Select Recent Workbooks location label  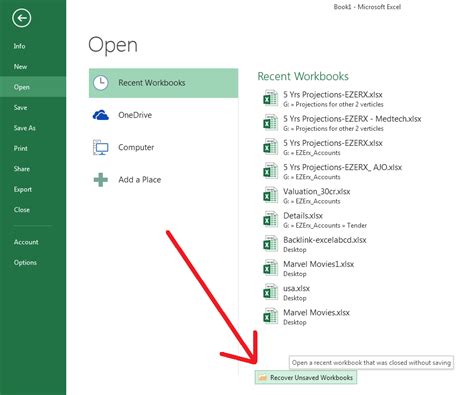tap(152, 83)
